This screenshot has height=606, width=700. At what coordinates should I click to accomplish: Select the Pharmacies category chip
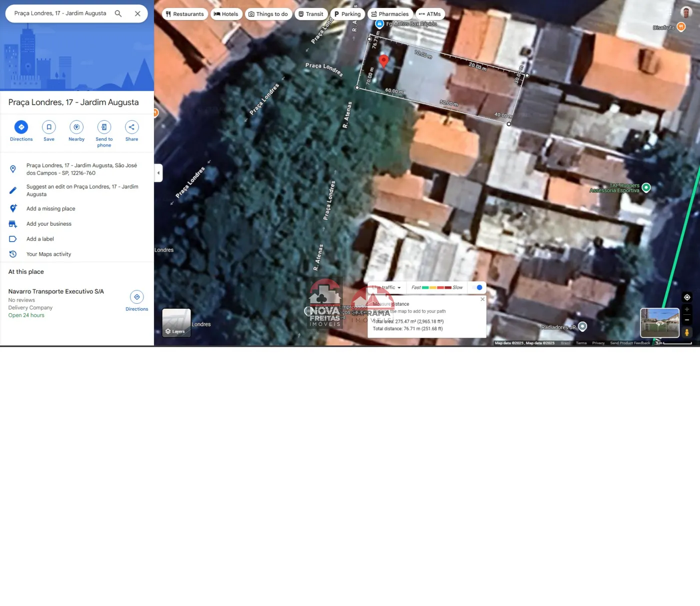[x=389, y=14]
